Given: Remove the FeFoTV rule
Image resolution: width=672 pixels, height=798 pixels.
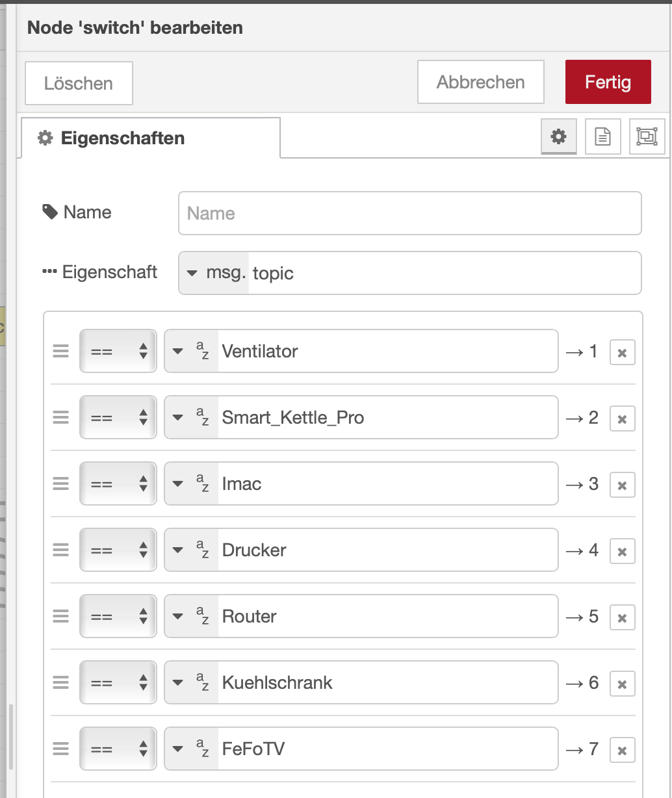Looking at the screenshot, I should point(622,751).
